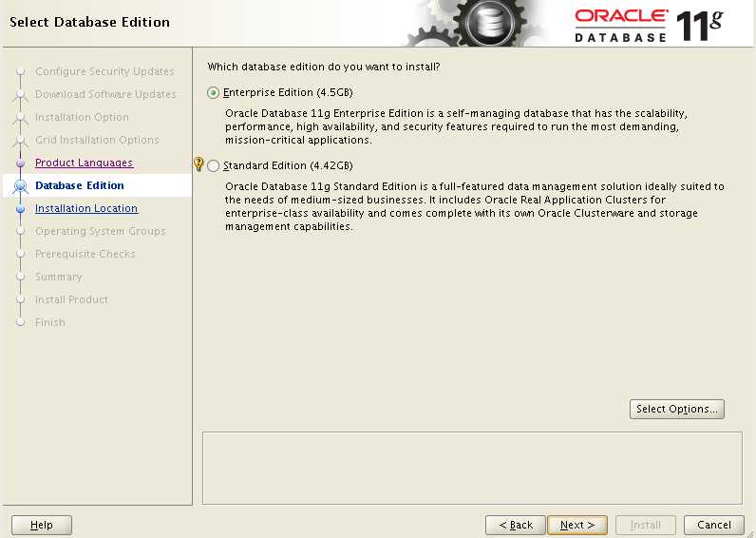Return to the previous step with Back

516,525
